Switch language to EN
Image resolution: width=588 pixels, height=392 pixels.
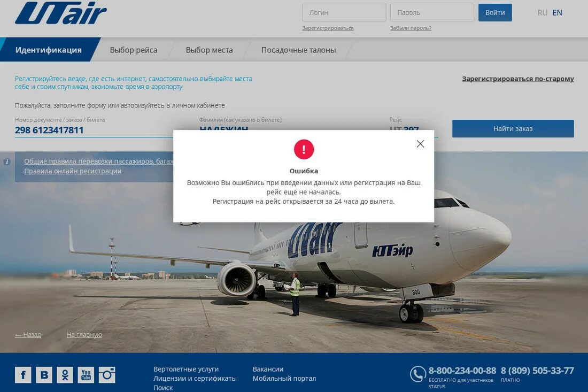click(557, 13)
